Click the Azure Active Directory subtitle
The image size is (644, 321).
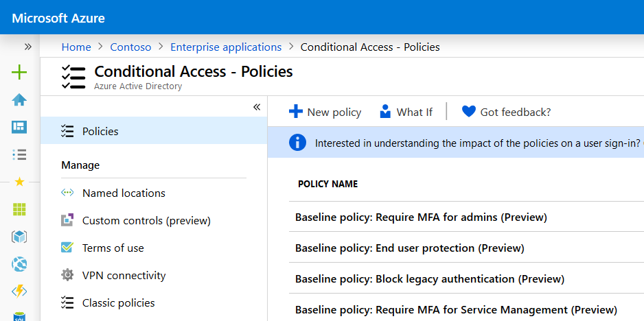coord(137,86)
